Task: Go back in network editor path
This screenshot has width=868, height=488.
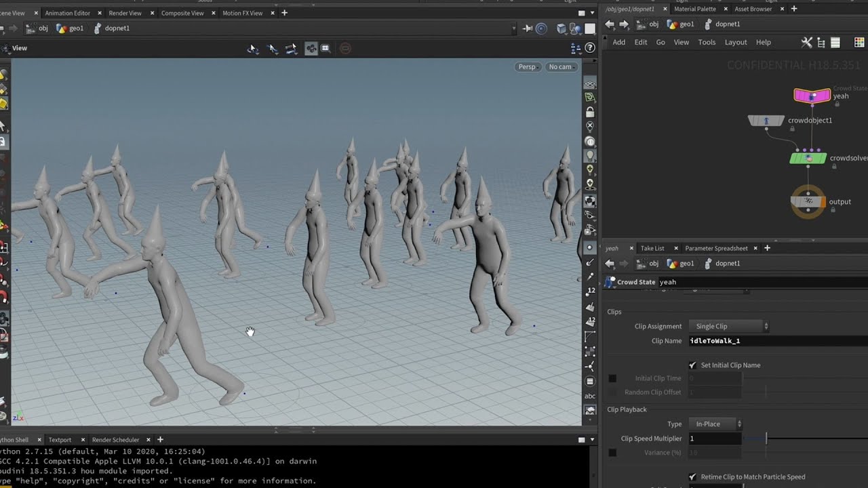Action: point(610,24)
